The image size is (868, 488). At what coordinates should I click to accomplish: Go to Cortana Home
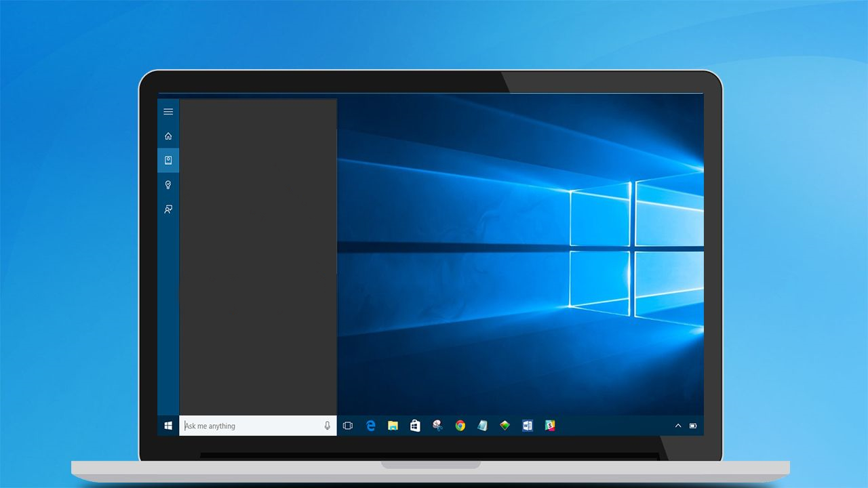click(x=168, y=136)
